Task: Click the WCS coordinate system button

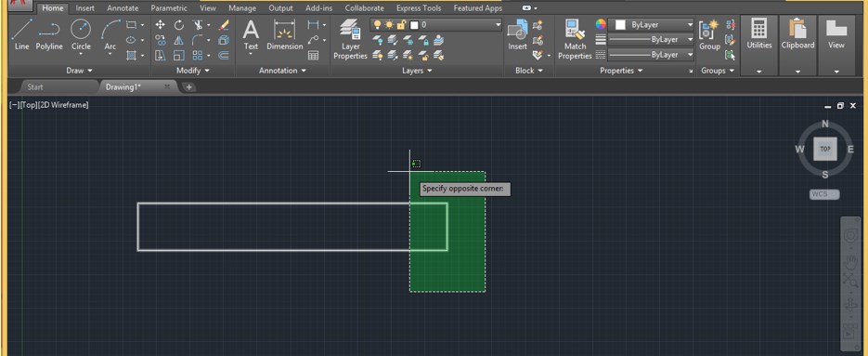Action: [824, 194]
